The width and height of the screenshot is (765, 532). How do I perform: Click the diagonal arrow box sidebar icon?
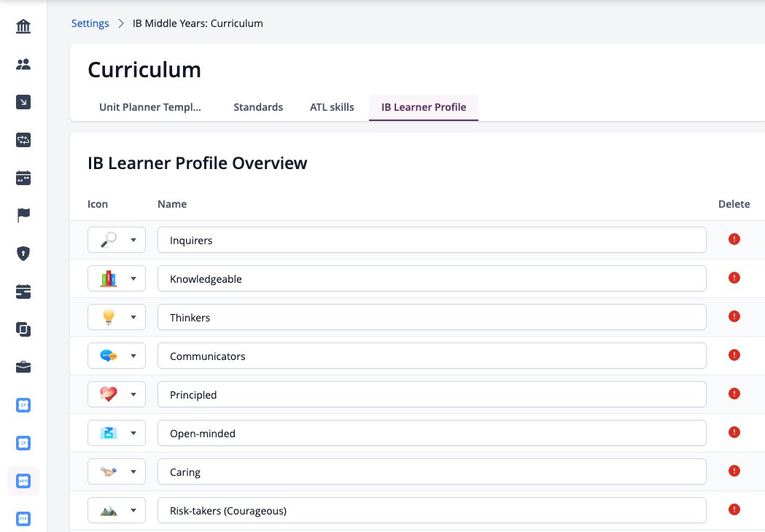[x=23, y=102]
